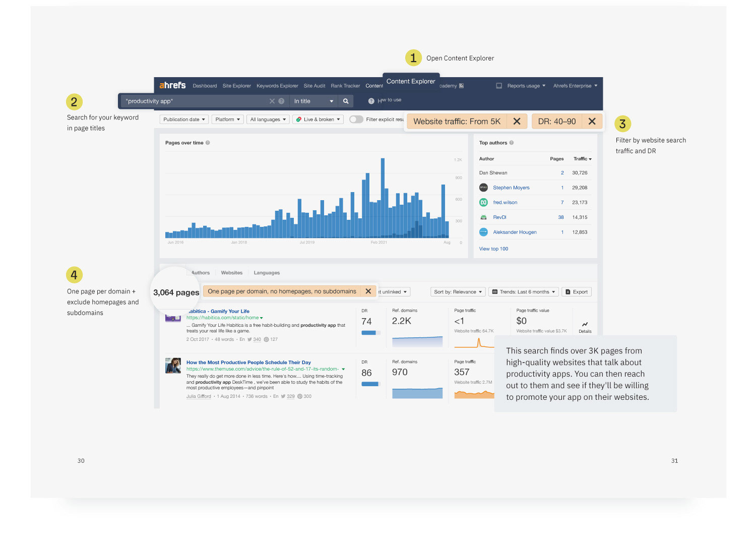Open the notifications screen icon next to Reports usage
The height and width of the screenshot is (543, 756).
click(x=499, y=86)
